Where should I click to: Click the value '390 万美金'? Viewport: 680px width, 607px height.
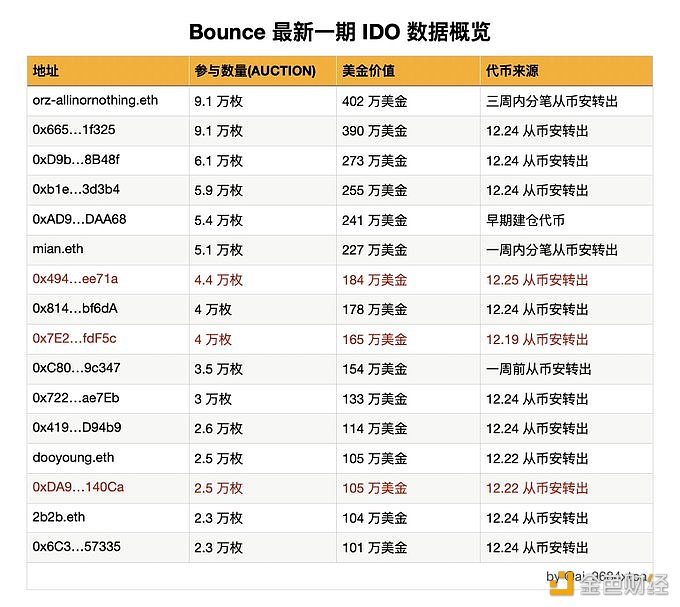375,131
